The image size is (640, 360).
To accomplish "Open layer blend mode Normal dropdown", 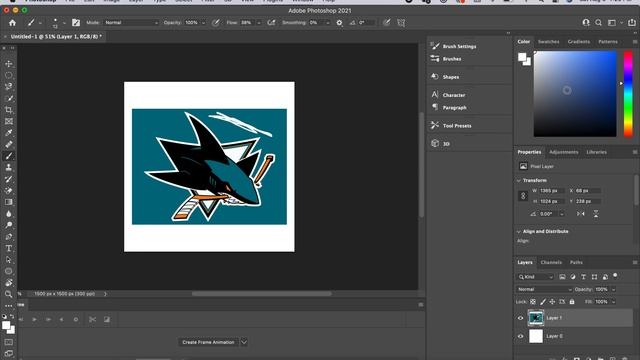I will (544, 289).
